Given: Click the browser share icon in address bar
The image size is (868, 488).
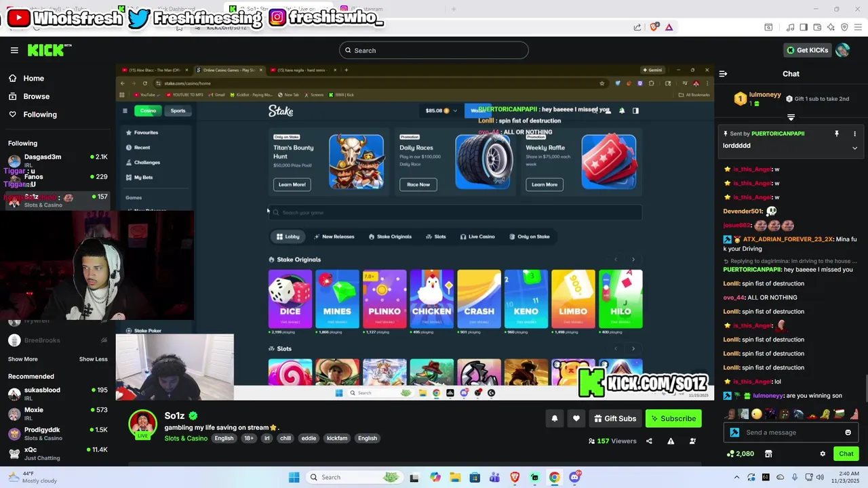Looking at the screenshot, I should 637,27.
